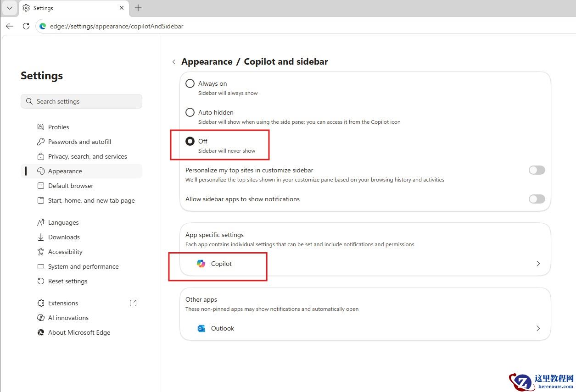Open the Profiles settings section
The width and height of the screenshot is (576, 392).
[x=59, y=127]
